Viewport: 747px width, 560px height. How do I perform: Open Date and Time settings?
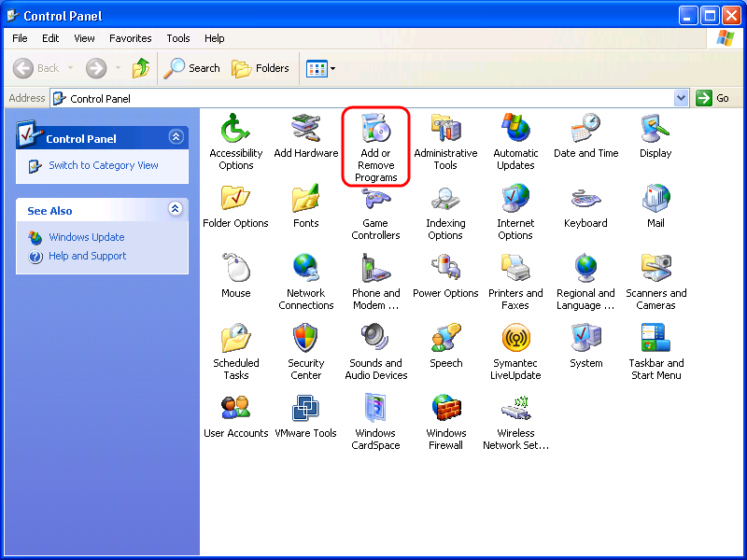(x=586, y=135)
